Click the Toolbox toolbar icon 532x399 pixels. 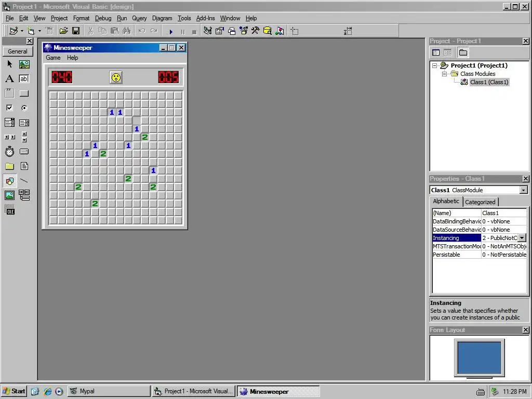pos(256,31)
